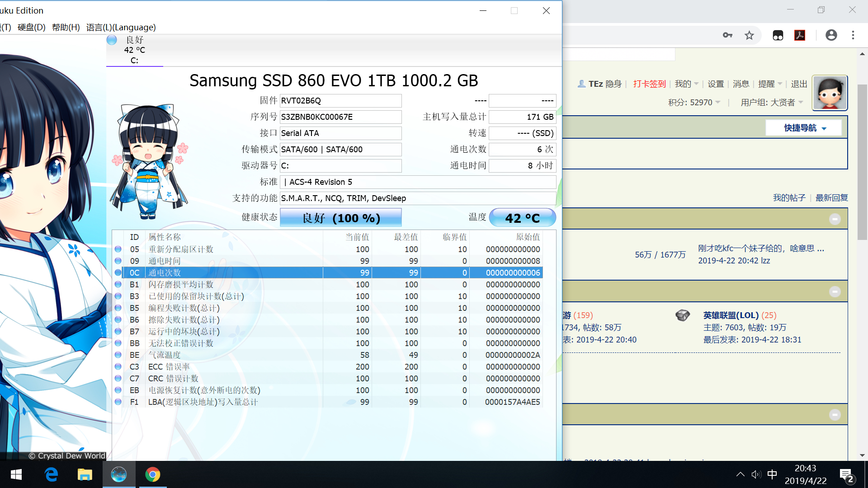Click the blue status dot beside 通电次数 attribute

pyautogui.click(x=118, y=272)
